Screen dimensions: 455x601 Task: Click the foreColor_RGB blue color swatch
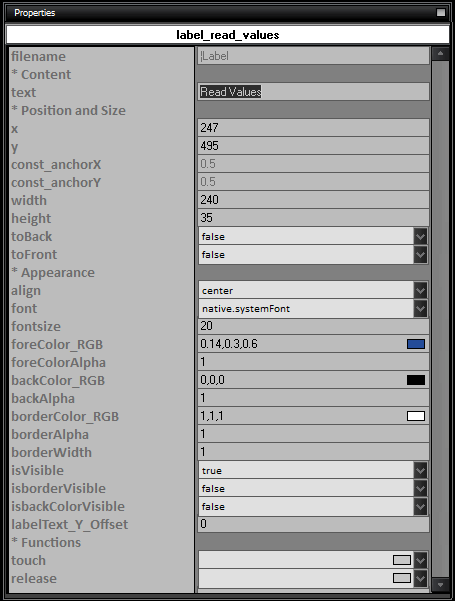tap(416, 344)
